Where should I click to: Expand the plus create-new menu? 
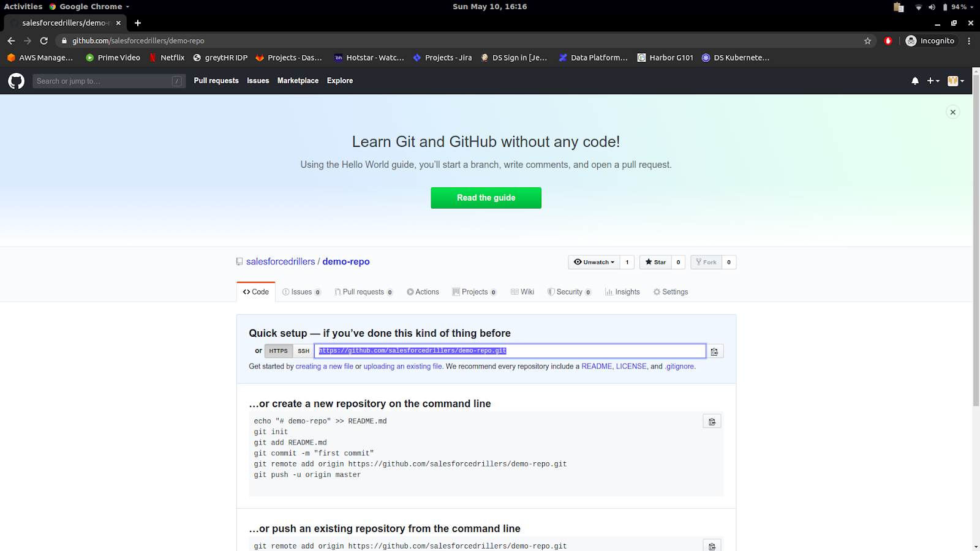[933, 81]
